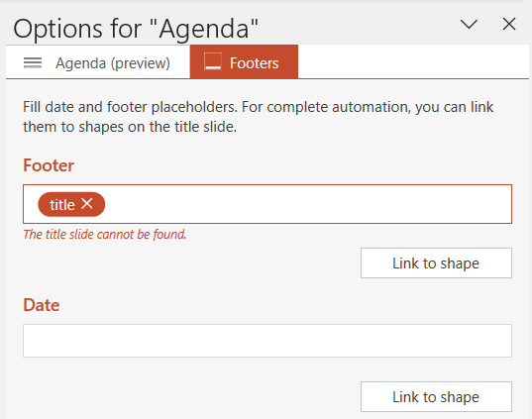532x419 pixels.
Task: Close the Options for Agenda pane
Action: pyautogui.click(x=509, y=24)
